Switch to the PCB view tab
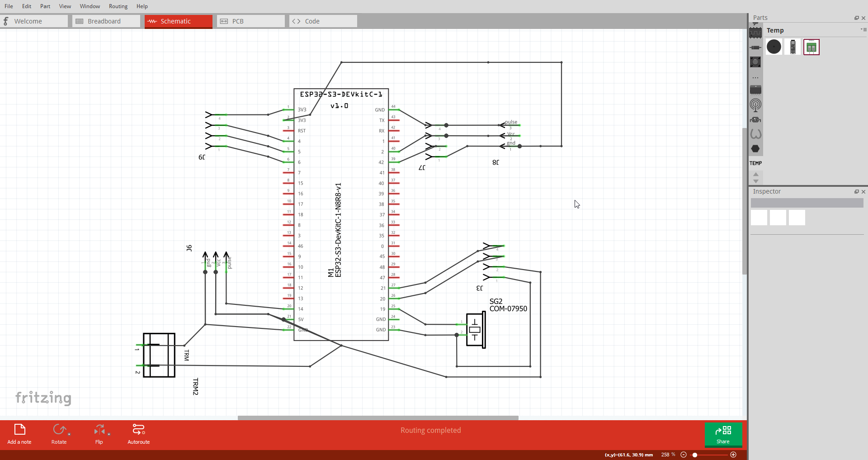The image size is (868, 460). (251, 21)
